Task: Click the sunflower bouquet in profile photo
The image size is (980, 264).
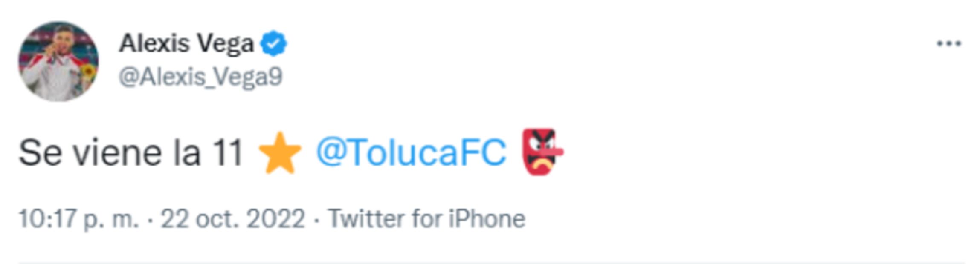Action: pyautogui.click(x=87, y=73)
